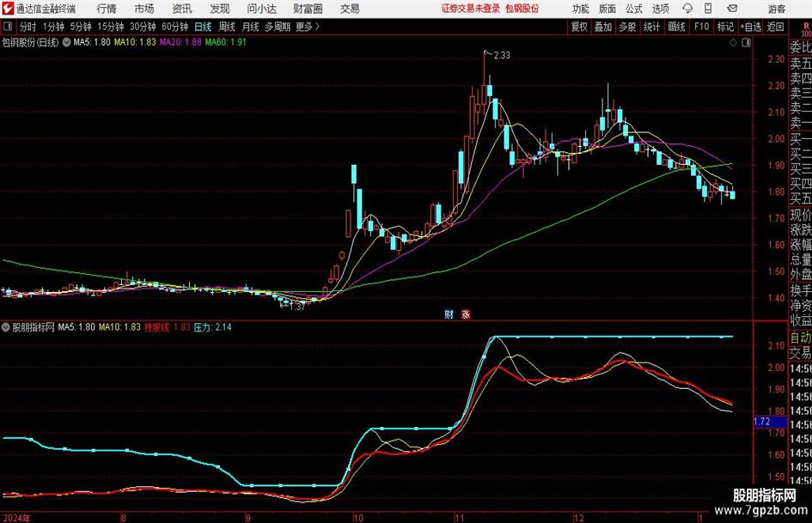Switch to the 月线 monthly tab
The height and width of the screenshot is (523, 812).
[251, 27]
